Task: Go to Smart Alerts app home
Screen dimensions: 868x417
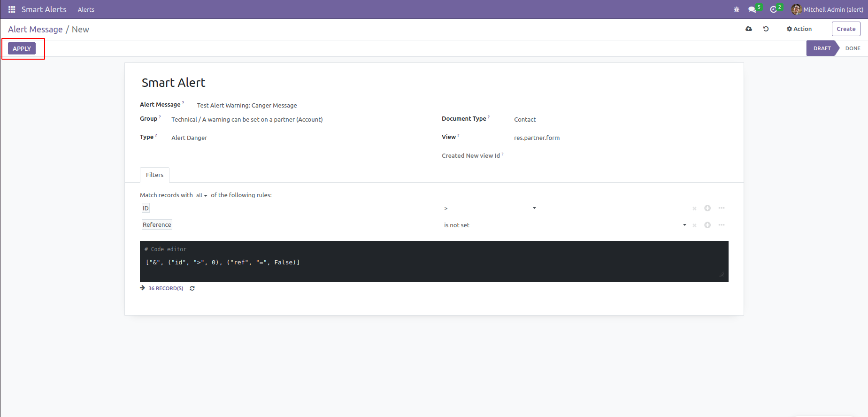Action: tap(44, 9)
